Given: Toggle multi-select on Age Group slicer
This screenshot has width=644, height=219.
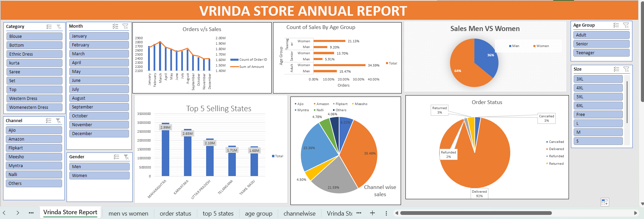Looking at the screenshot, I should (616, 25).
